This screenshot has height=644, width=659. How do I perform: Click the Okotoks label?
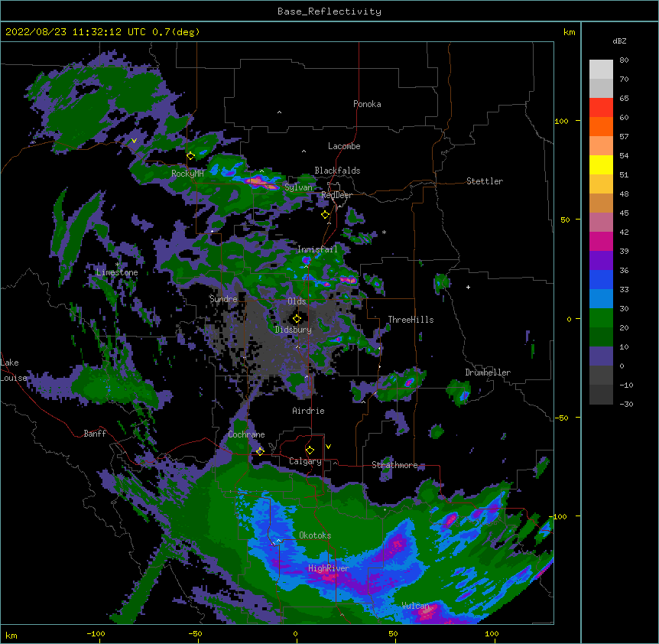click(315, 535)
